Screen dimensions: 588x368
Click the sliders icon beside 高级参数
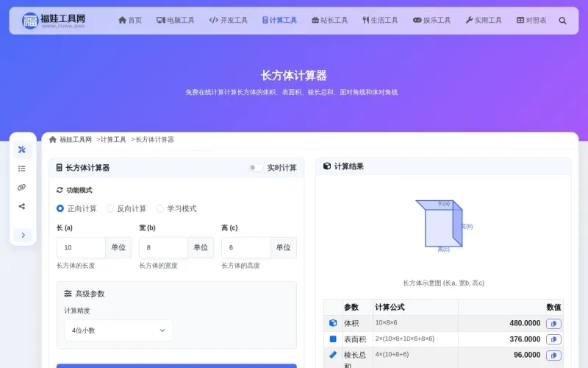coord(68,293)
